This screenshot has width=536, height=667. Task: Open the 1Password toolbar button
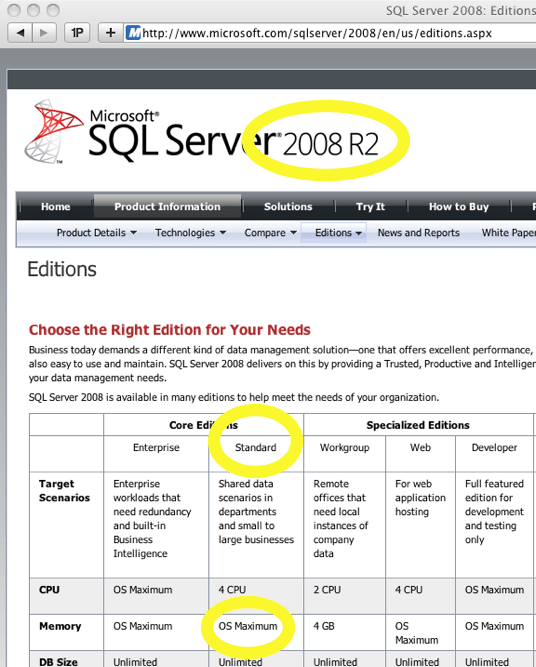(77, 33)
